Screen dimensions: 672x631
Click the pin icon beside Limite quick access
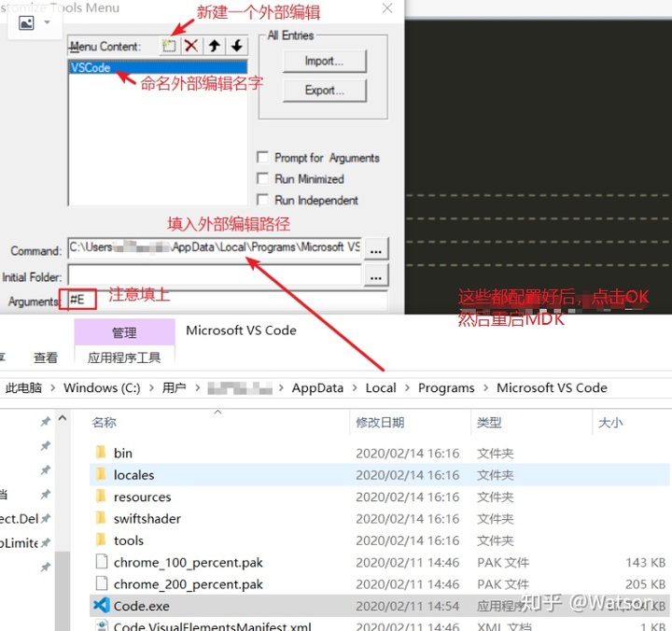point(46,542)
